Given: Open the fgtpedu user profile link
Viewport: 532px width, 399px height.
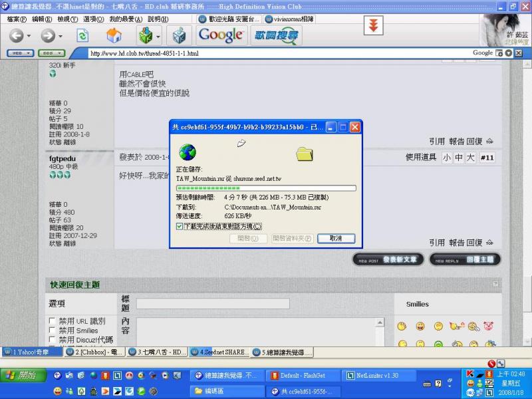Looking at the screenshot, I should [x=63, y=158].
